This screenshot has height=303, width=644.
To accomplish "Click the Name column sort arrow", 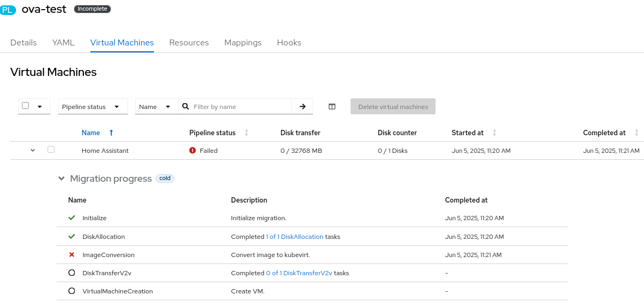I will pyautogui.click(x=111, y=133).
